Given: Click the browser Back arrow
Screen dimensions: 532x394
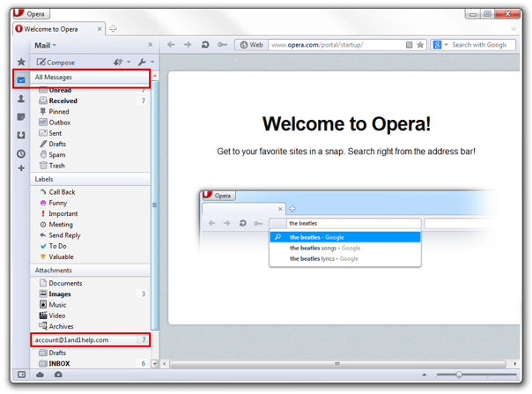Looking at the screenshot, I should pyautogui.click(x=171, y=45).
